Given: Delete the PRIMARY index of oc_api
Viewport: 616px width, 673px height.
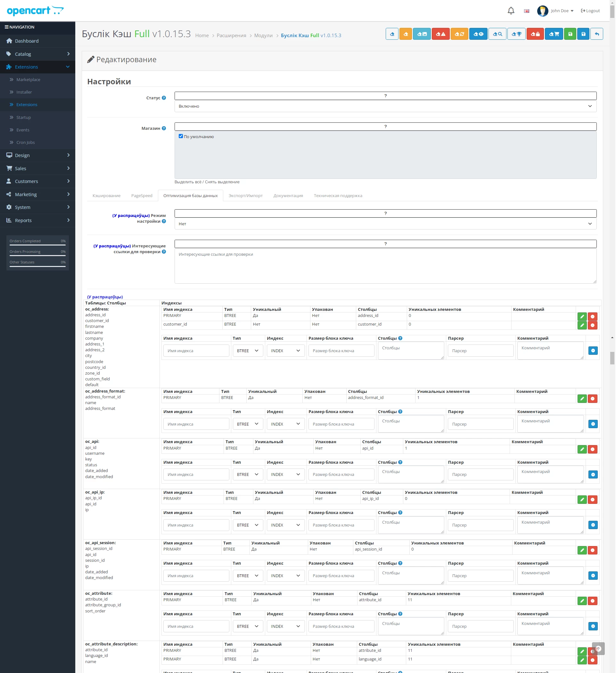Looking at the screenshot, I should coord(593,449).
